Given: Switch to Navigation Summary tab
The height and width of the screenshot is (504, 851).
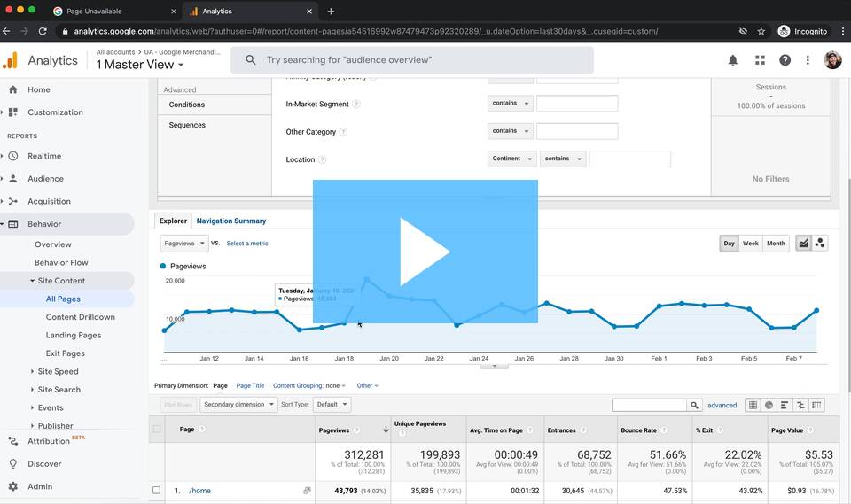Looking at the screenshot, I should pos(231,221).
